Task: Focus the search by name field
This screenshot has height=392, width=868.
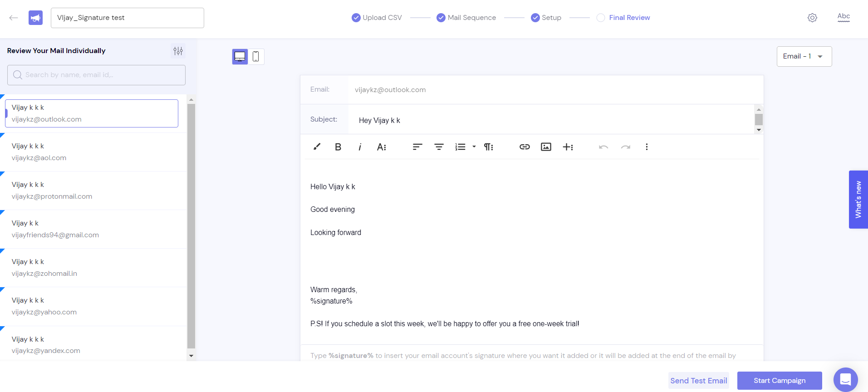Action: click(96, 75)
